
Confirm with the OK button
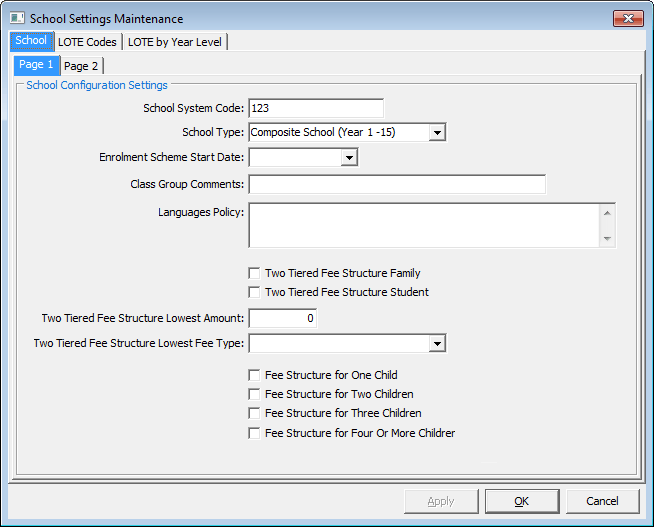(x=522, y=501)
